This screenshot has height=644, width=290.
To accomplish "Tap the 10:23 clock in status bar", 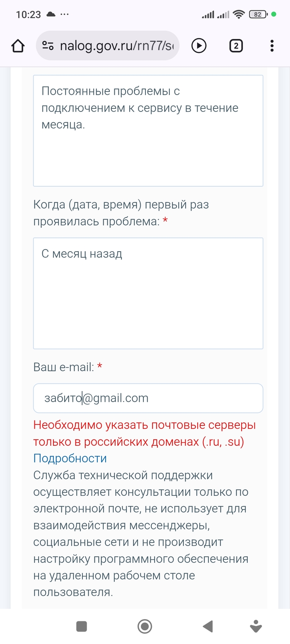I will pyautogui.click(x=28, y=14).
